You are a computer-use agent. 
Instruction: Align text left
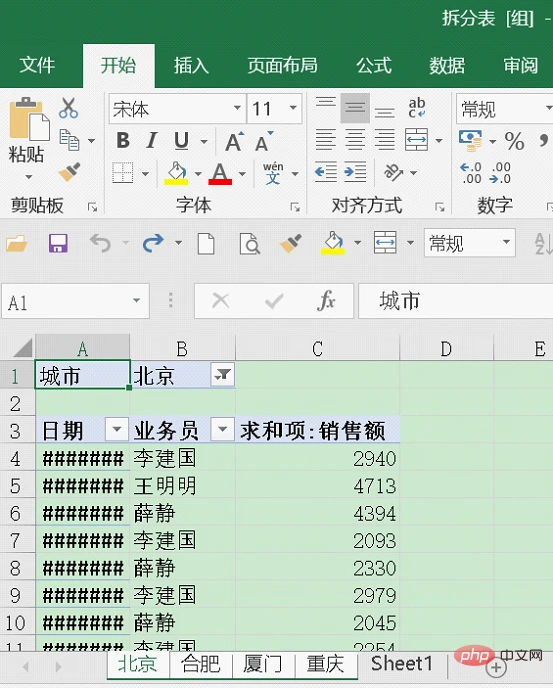click(x=326, y=140)
